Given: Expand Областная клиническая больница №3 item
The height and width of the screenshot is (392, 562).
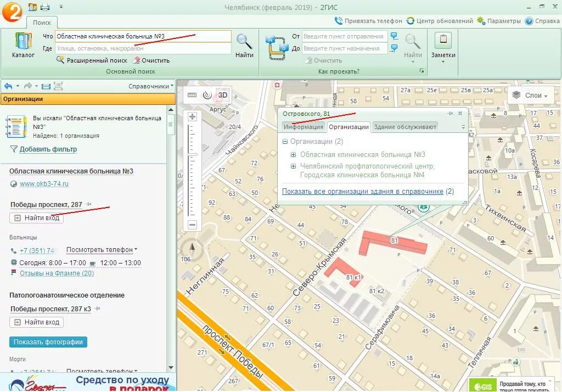Looking at the screenshot, I should click(x=293, y=155).
